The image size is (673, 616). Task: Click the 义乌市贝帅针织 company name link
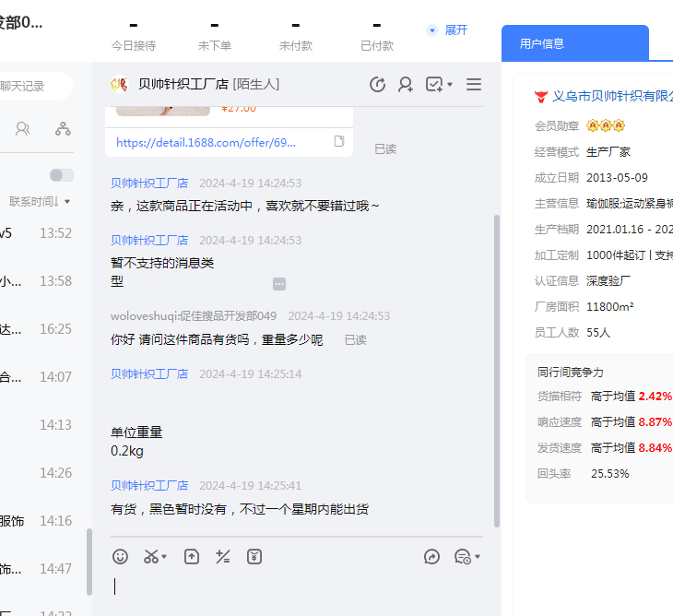pos(612,96)
